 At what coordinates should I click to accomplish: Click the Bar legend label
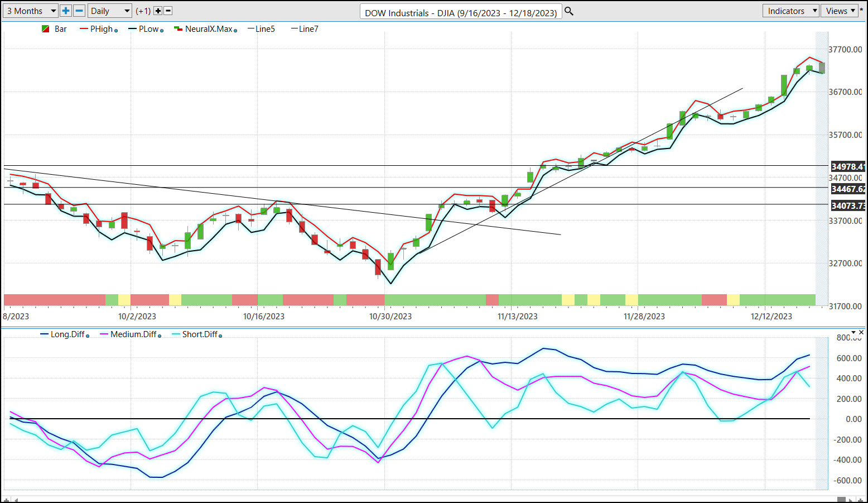[61, 29]
